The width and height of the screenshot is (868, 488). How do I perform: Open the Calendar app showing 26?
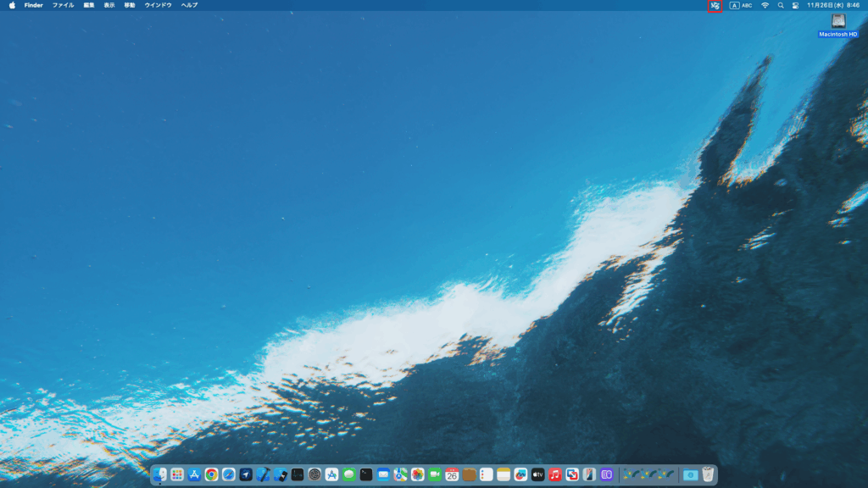coord(452,474)
